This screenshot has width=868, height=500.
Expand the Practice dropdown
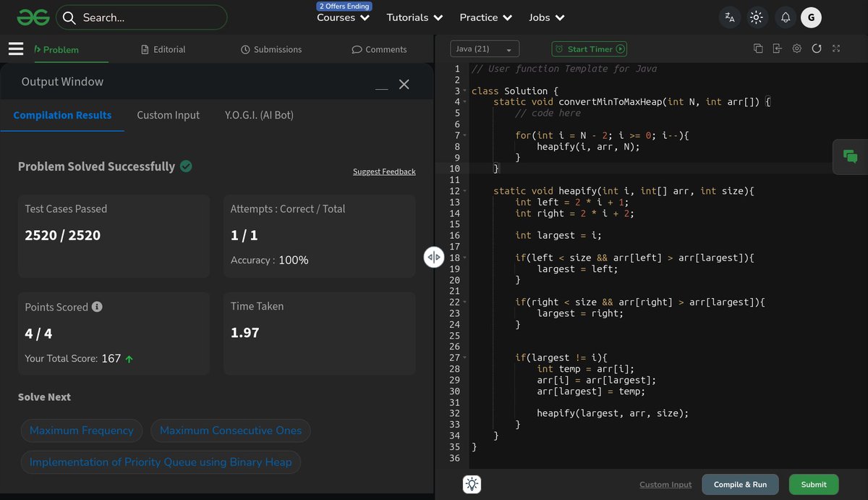pos(486,17)
